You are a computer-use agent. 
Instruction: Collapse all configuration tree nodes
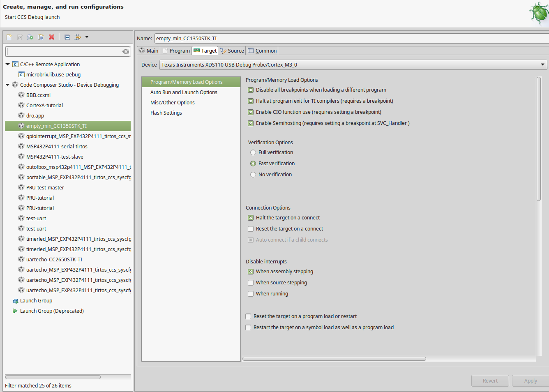[67, 37]
